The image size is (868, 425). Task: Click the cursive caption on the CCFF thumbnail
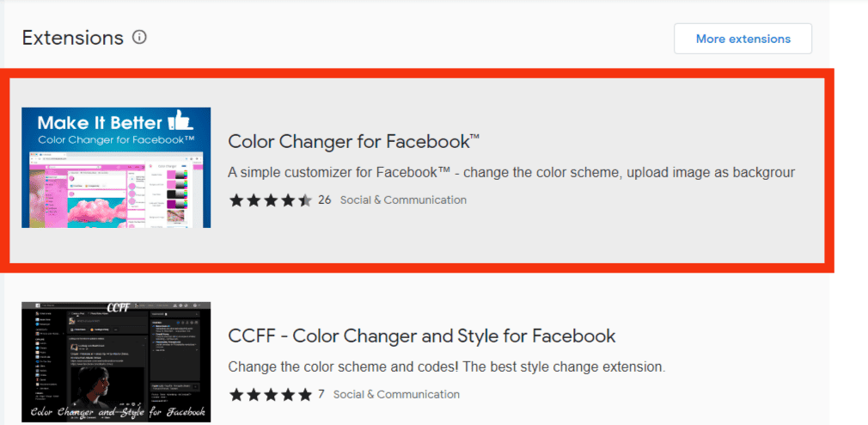pos(116,412)
